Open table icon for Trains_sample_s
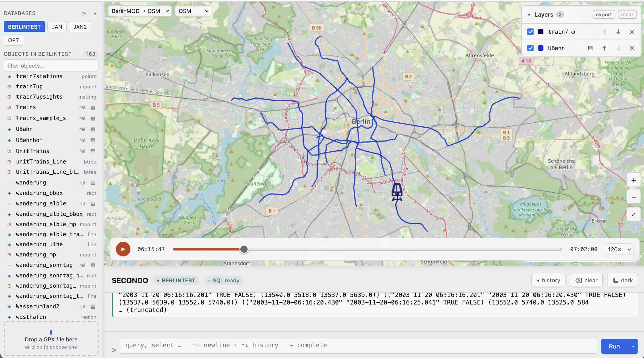 coord(93,118)
